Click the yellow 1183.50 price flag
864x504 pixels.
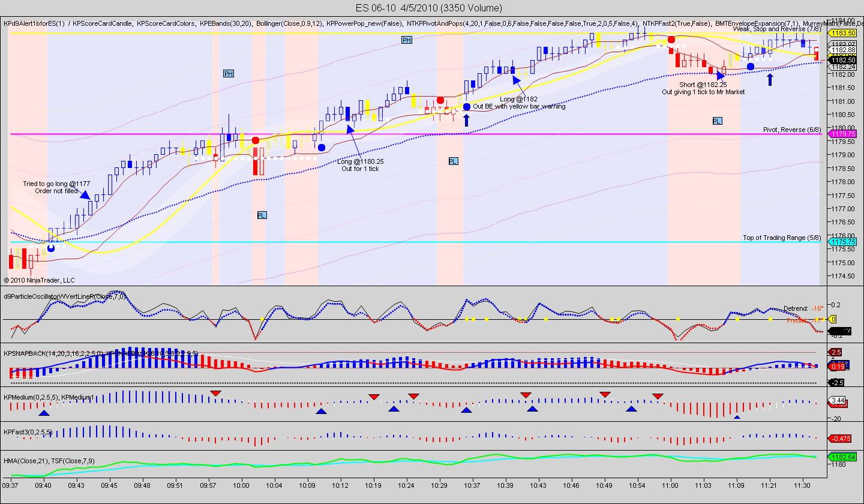[x=842, y=33]
